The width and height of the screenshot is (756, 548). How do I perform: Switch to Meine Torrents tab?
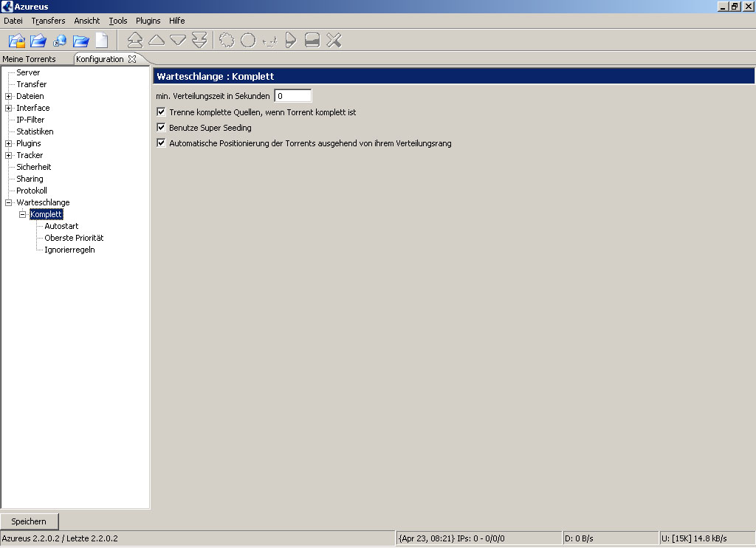29,59
